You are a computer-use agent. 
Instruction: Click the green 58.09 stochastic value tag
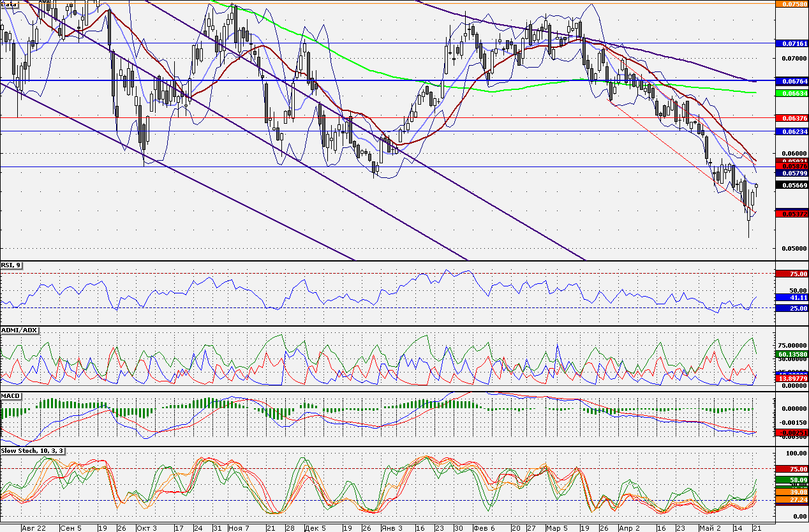(791, 479)
